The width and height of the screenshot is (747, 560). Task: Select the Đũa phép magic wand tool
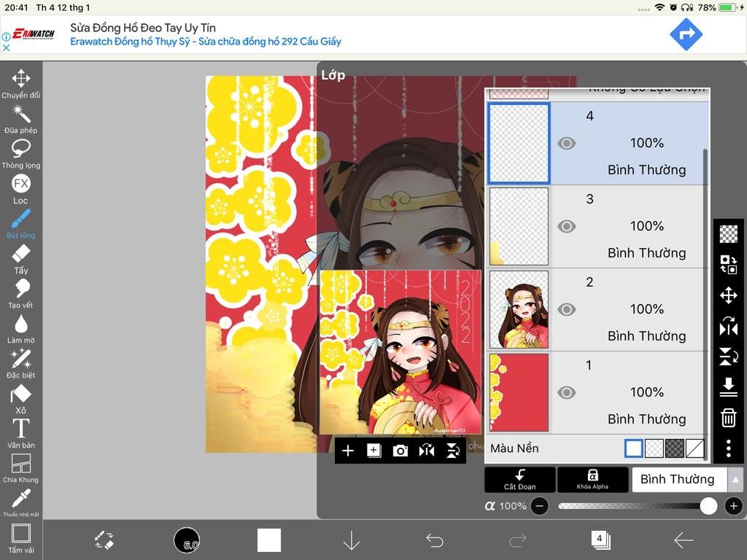pyautogui.click(x=20, y=120)
